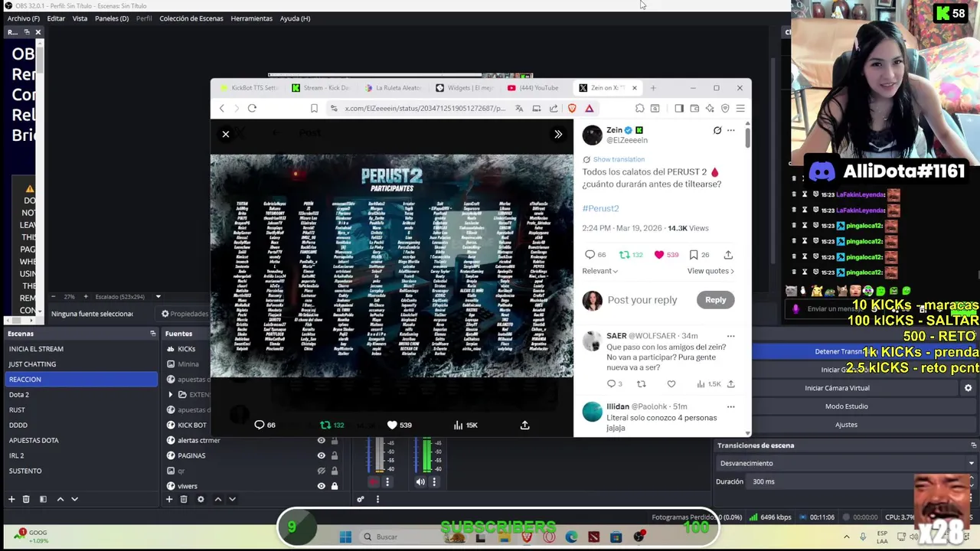This screenshot has width=980, height=551.
Task: Select the JUST CHATTING scene
Action: click(80, 364)
